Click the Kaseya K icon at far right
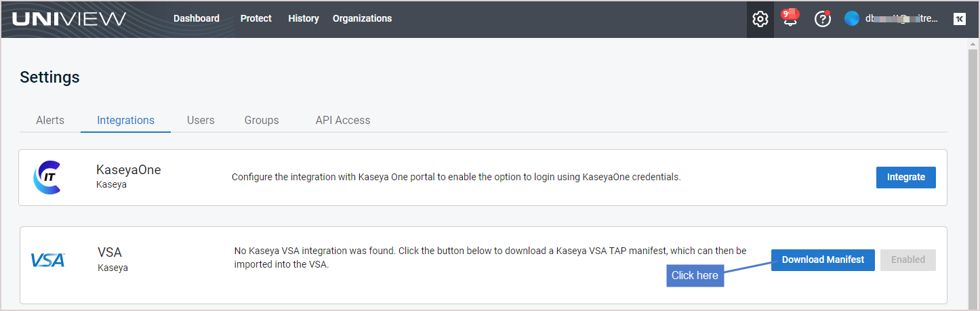This screenshot has height=311, width=980. [959, 19]
